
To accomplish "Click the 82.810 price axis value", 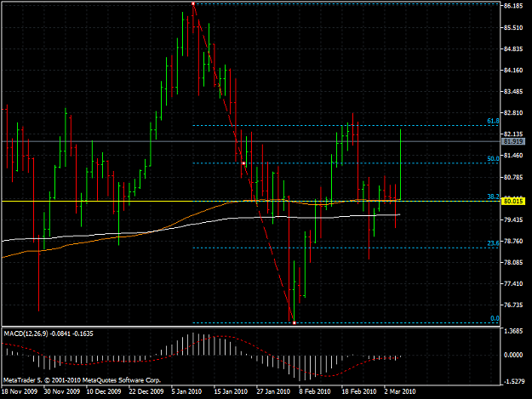I will click(x=513, y=113).
